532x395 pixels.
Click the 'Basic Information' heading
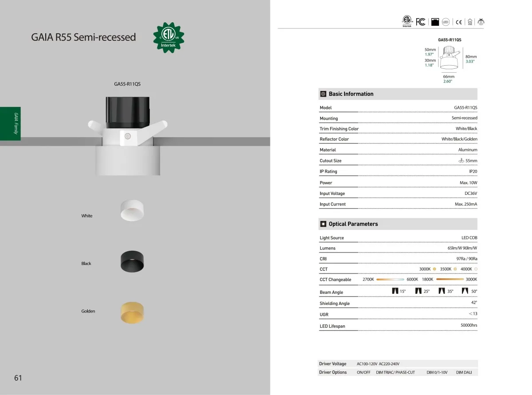click(x=351, y=94)
